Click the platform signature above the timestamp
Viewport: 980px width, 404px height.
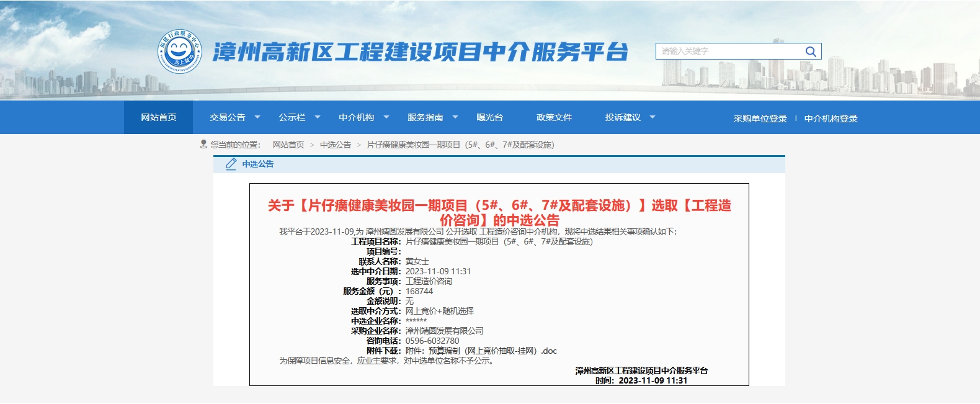click(x=641, y=370)
